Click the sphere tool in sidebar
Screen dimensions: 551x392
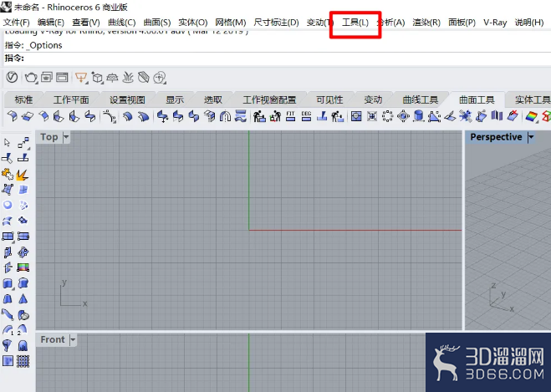tap(8, 205)
